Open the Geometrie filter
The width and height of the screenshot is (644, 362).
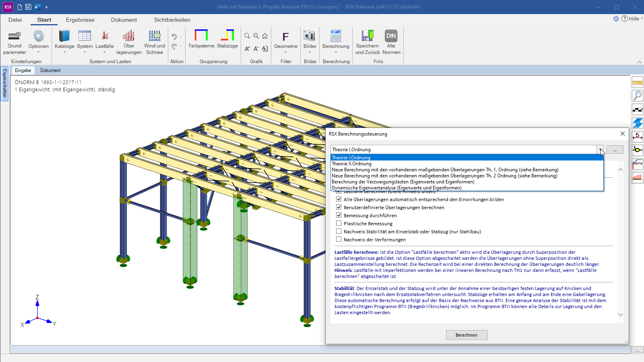[286, 42]
